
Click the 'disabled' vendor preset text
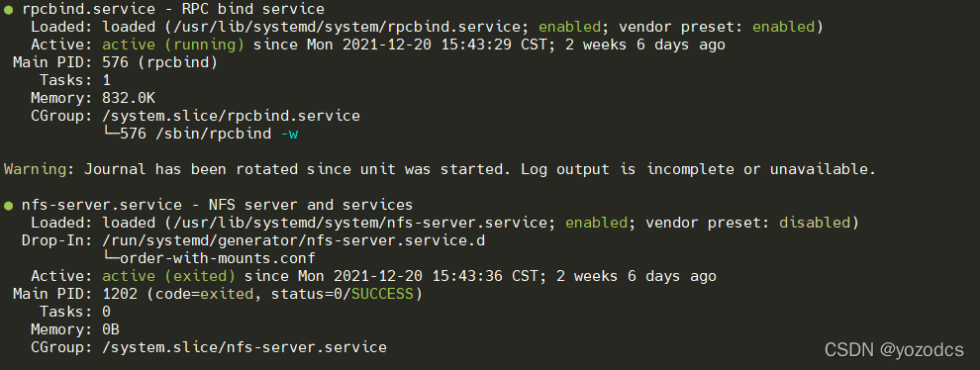point(815,223)
